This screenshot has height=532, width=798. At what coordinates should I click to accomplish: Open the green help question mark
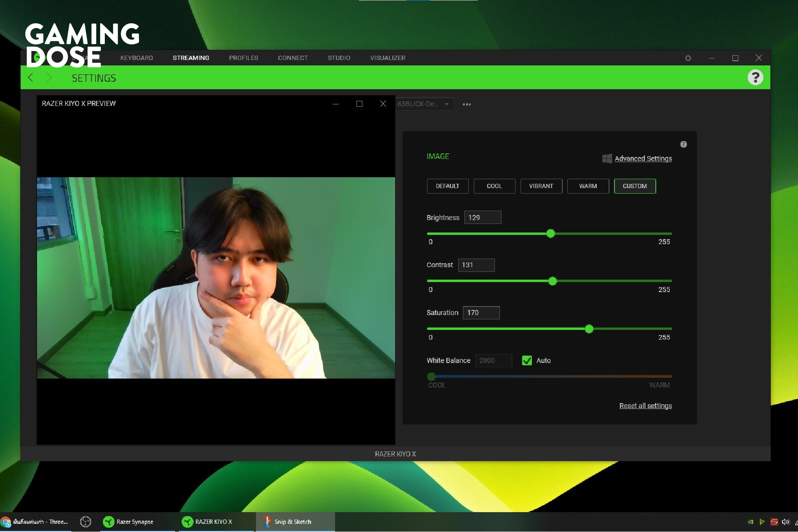[x=755, y=77]
